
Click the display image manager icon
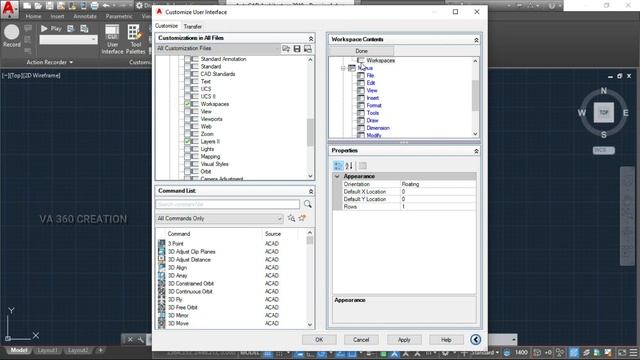click(308, 49)
